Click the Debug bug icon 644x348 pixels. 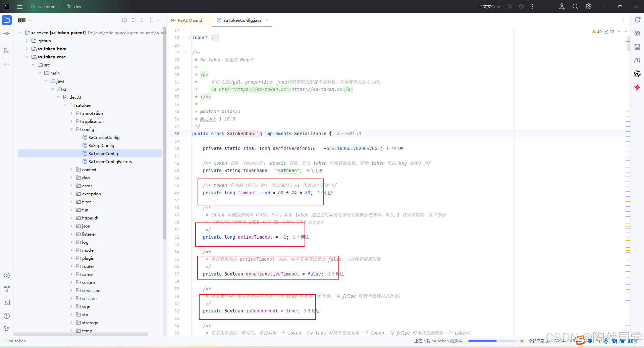[521, 6]
